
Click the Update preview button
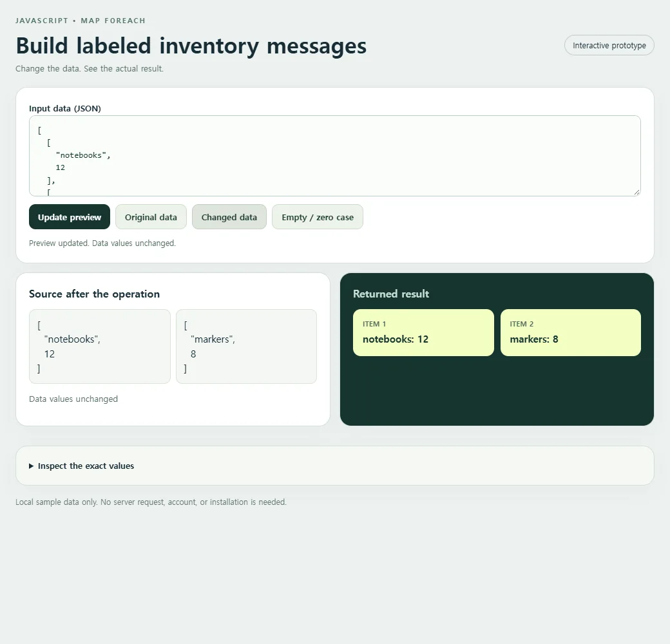(x=69, y=217)
